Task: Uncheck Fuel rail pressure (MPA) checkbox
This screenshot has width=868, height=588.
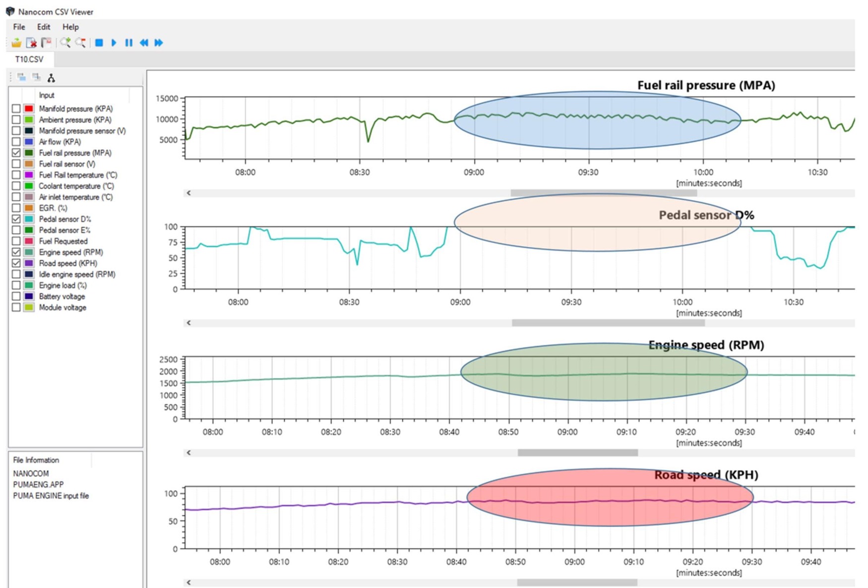Action: coord(16,153)
